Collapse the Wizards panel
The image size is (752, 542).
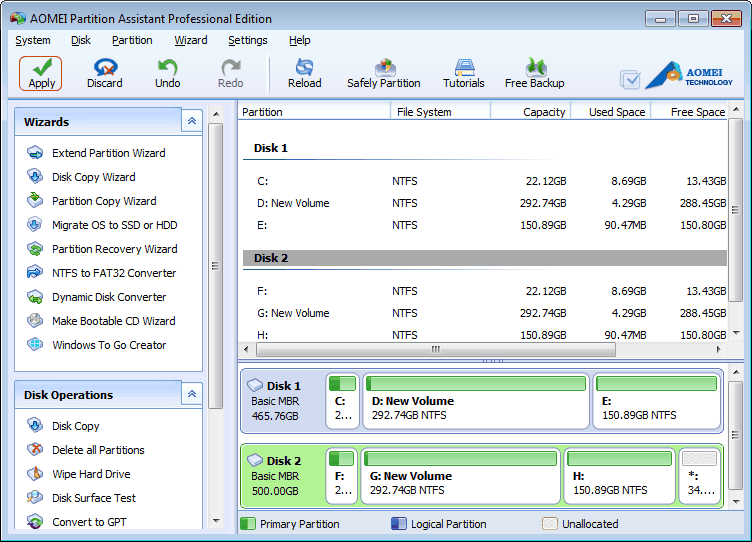192,121
